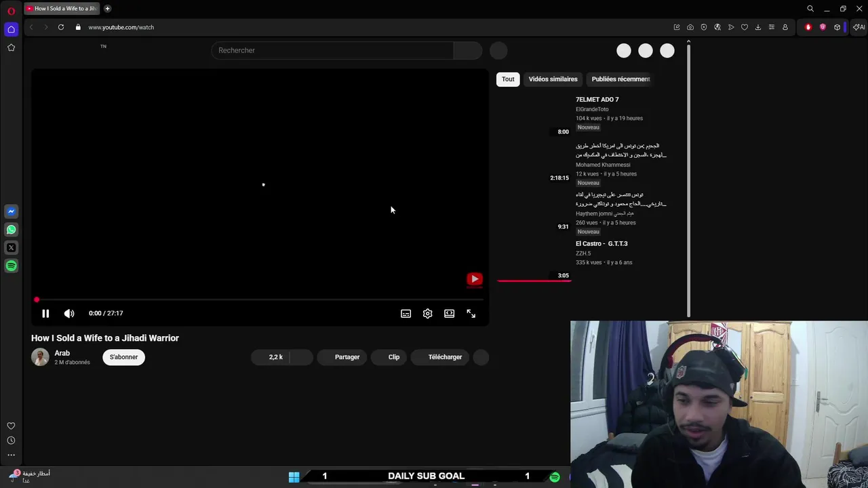Open Messenger in the Opera sidebar
Viewport: 868px width, 488px height.
(11, 211)
